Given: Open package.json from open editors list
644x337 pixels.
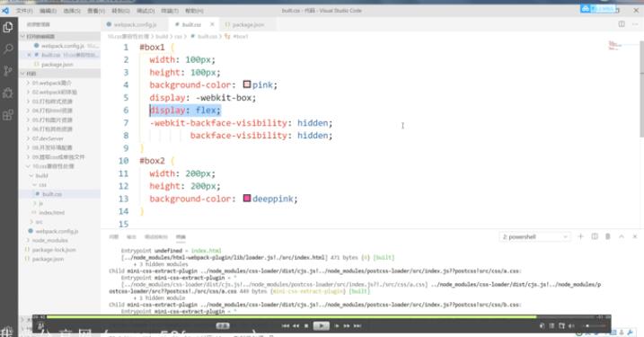Looking at the screenshot, I should coord(59,65).
